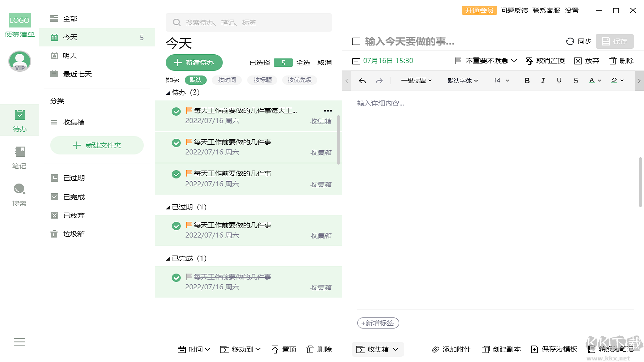Open the font size dropdown showing 14
The height and width of the screenshot is (362, 644).
click(x=500, y=80)
